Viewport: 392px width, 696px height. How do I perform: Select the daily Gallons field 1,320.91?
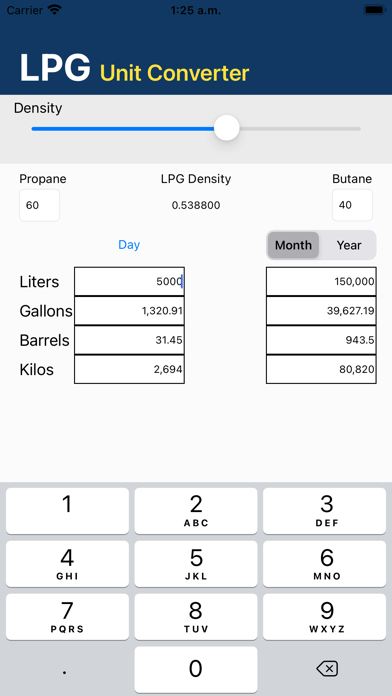(x=129, y=311)
